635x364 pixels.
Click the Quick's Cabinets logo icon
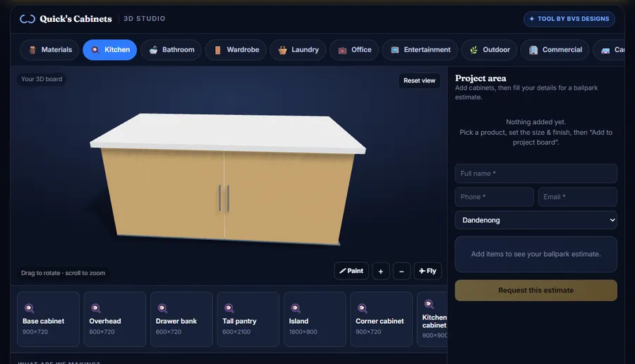(x=28, y=19)
